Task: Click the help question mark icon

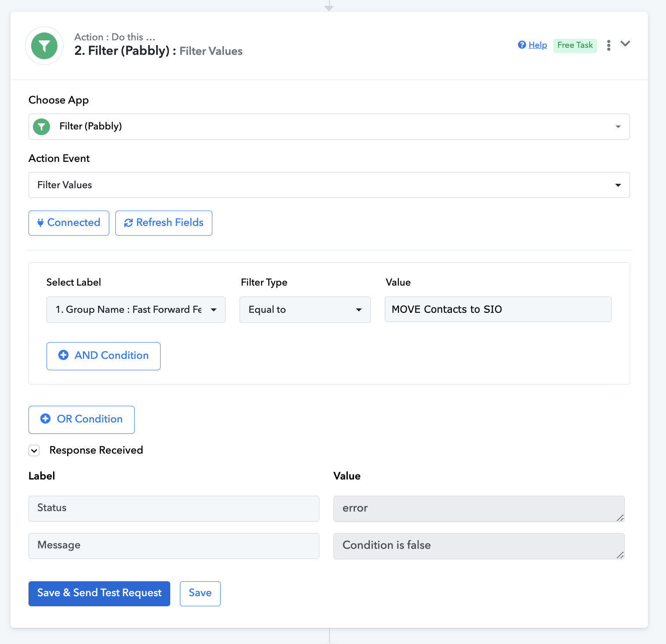Action: click(x=522, y=45)
